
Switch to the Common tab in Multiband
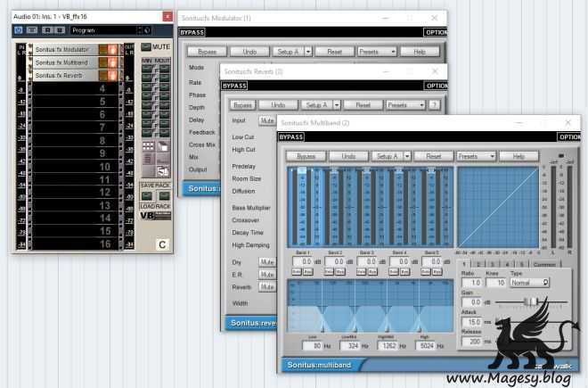[544, 265]
